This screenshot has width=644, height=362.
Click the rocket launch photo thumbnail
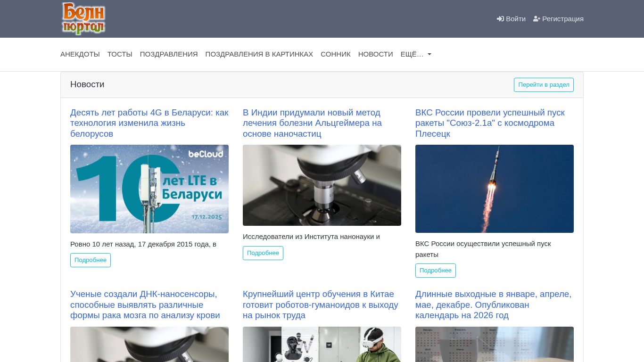click(495, 189)
